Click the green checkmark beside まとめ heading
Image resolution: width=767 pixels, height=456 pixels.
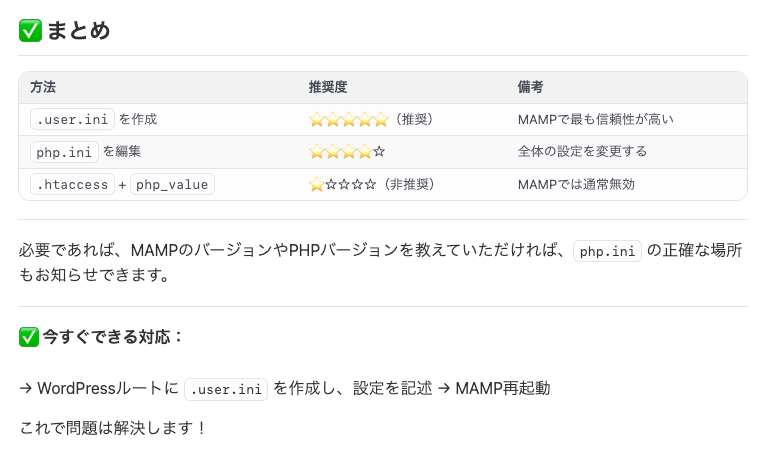pyautogui.click(x=30, y=31)
